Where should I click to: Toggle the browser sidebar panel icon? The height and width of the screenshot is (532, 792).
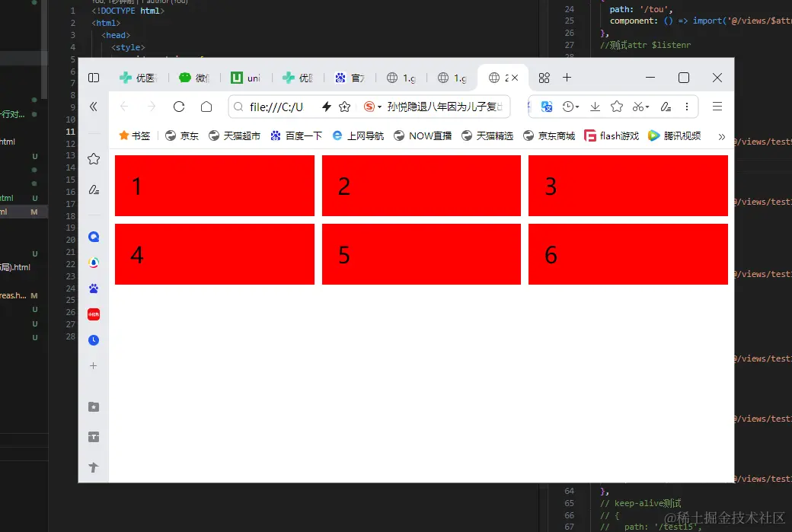coord(94,78)
